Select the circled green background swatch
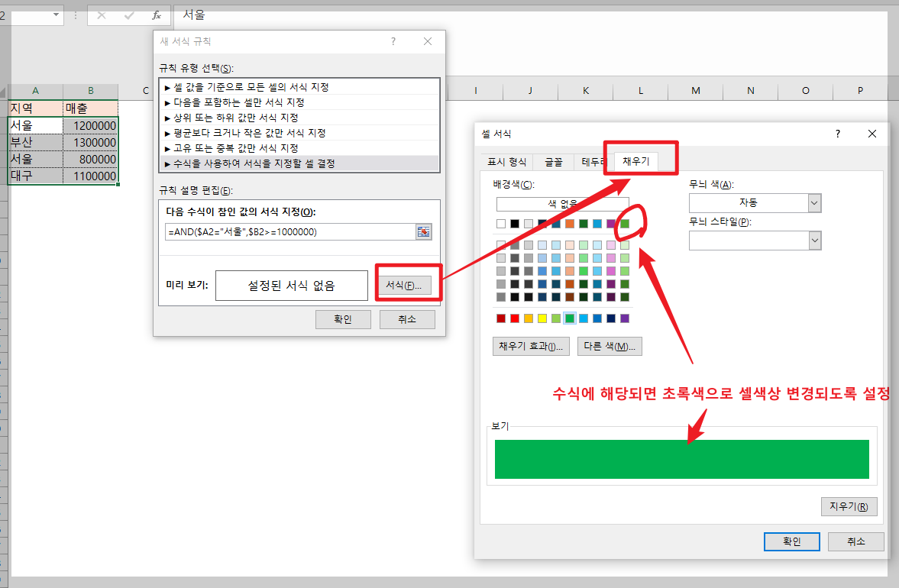Image resolution: width=899 pixels, height=588 pixels. click(625, 223)
